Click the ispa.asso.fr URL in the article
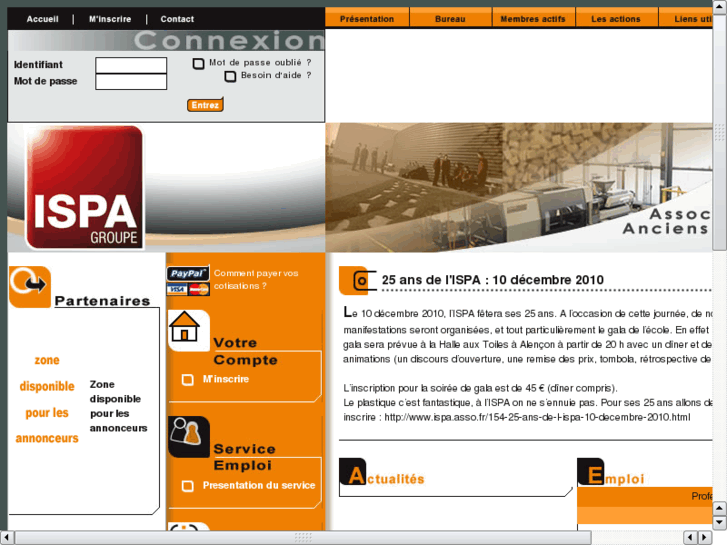 point(537,417)
